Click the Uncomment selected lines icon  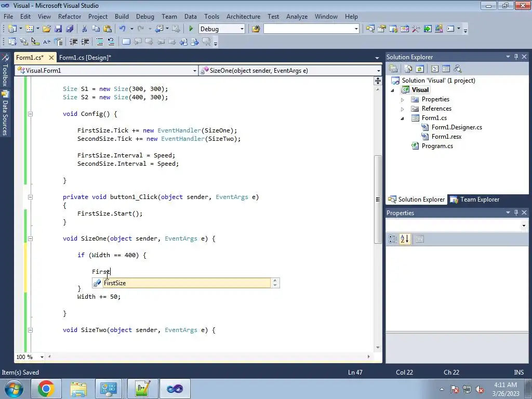pyautogui.click(x=111, y=42)
